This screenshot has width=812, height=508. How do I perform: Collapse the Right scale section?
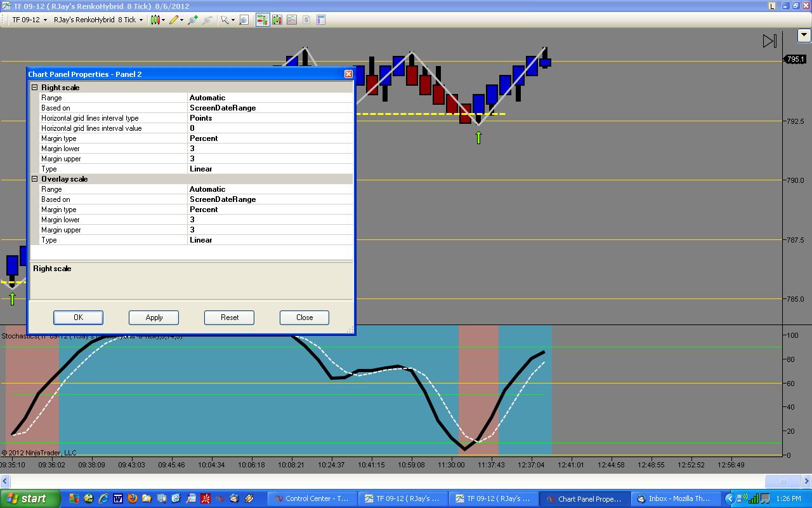pyautogui.click(x=35, y=88)
